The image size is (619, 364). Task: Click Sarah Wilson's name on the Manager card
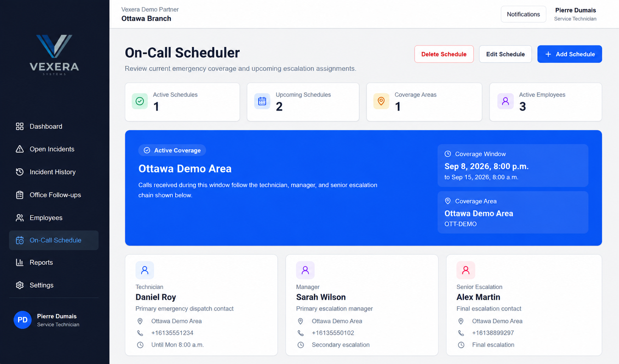click(321, 297)
